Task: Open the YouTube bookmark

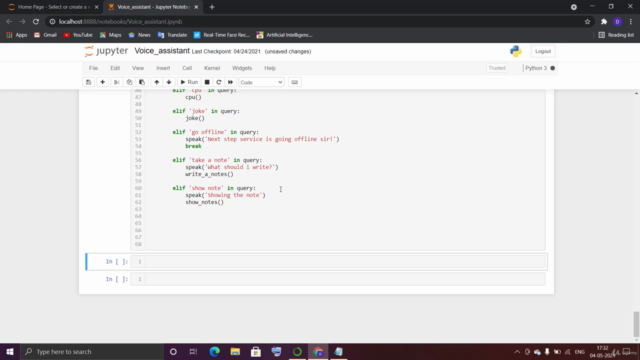Action: [x=78, y=35]
